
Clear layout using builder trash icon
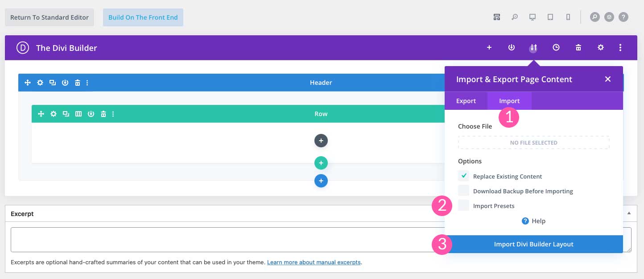coord(578,47)
